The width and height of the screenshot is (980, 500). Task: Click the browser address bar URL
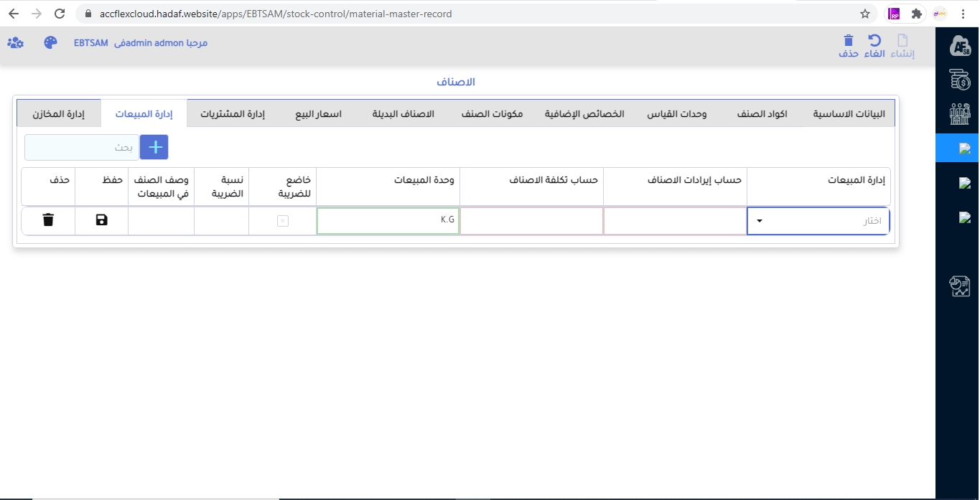click(x=276, y=14)
